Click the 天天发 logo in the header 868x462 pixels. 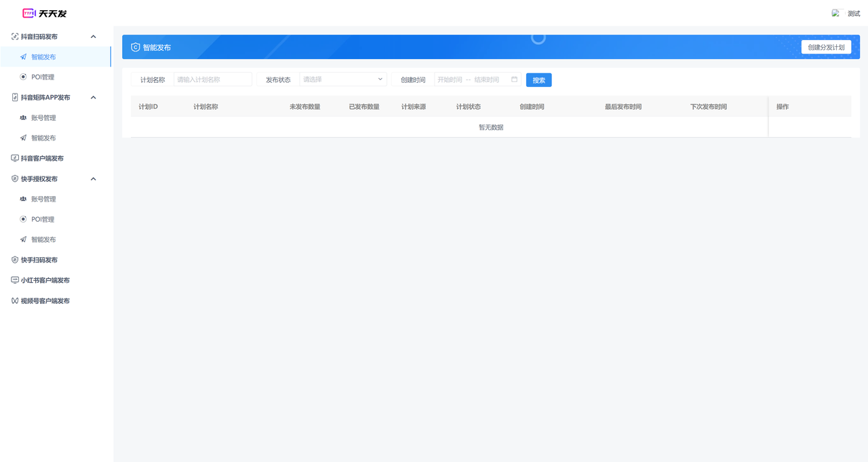tap(45, 13)
